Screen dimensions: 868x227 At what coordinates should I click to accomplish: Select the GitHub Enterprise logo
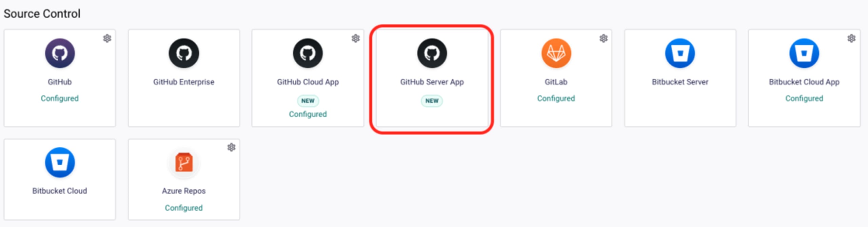click(x=184, y=53)
